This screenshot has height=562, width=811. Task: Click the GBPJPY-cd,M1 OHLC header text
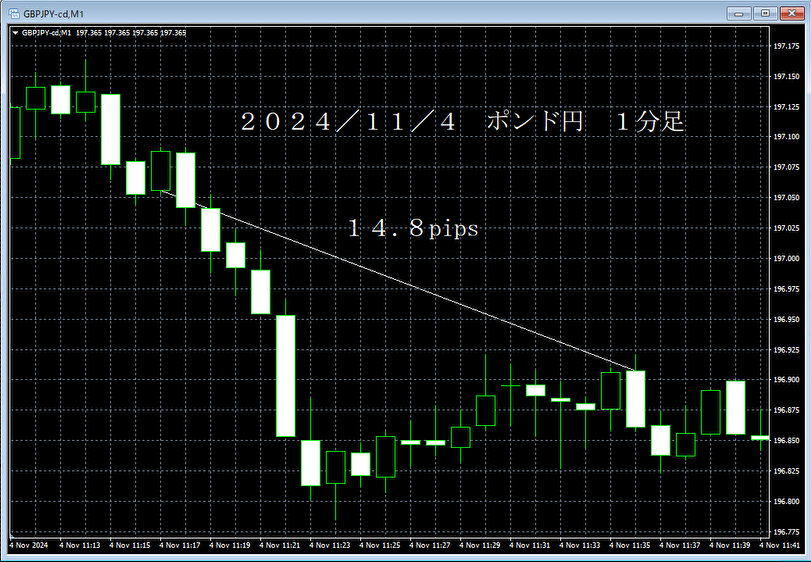coord(104,33)
